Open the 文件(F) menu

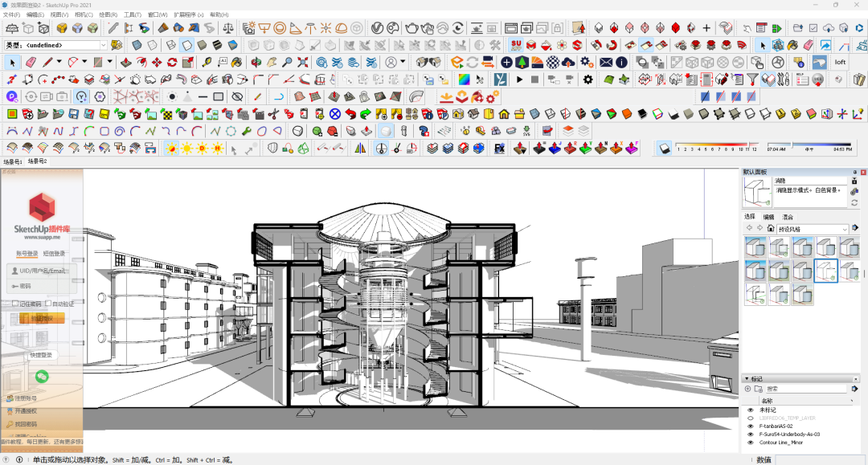11,15
